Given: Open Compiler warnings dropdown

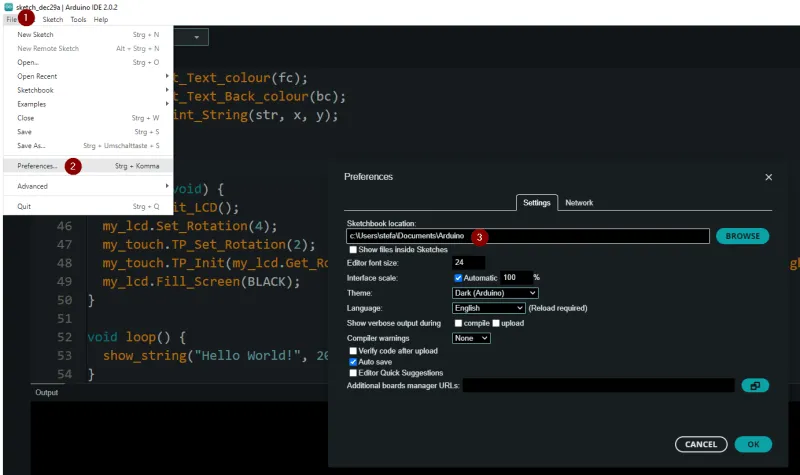Looking at the screenshot, I should point(471,338).
